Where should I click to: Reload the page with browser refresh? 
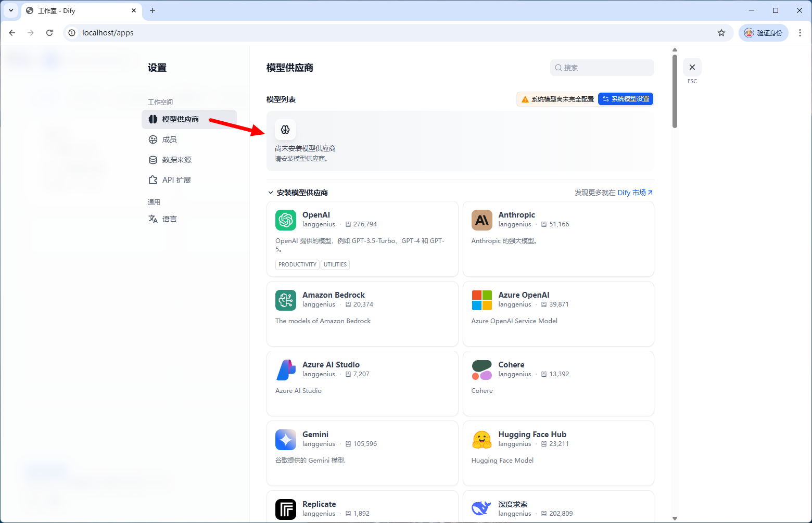click(49, 33)
